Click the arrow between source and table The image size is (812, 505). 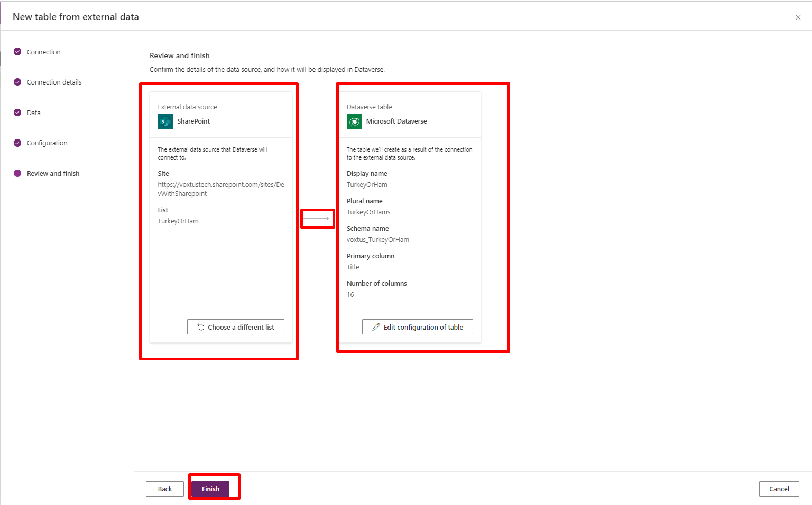(317, 218)
